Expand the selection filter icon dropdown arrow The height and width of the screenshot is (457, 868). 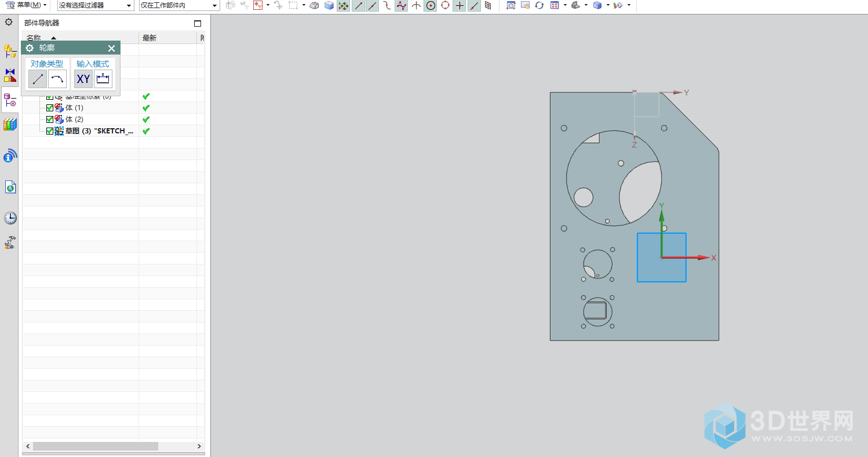click(268, 5)
